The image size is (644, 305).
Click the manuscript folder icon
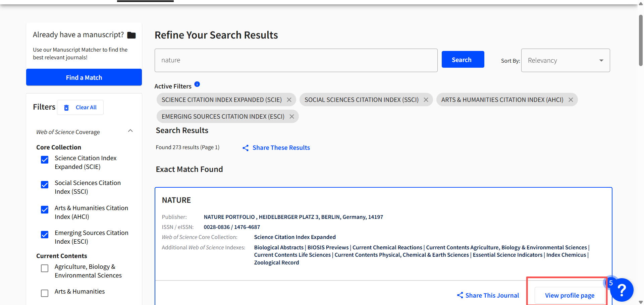[131, 35]
